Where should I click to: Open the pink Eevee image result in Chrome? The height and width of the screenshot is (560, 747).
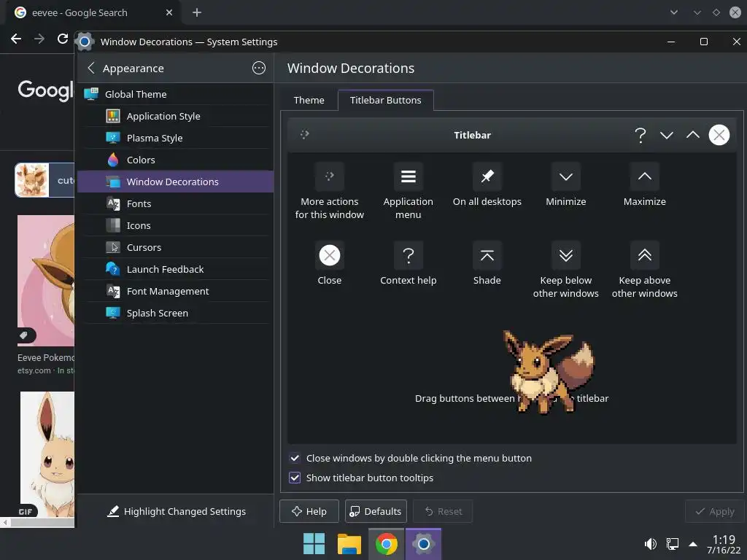[46, 281]
